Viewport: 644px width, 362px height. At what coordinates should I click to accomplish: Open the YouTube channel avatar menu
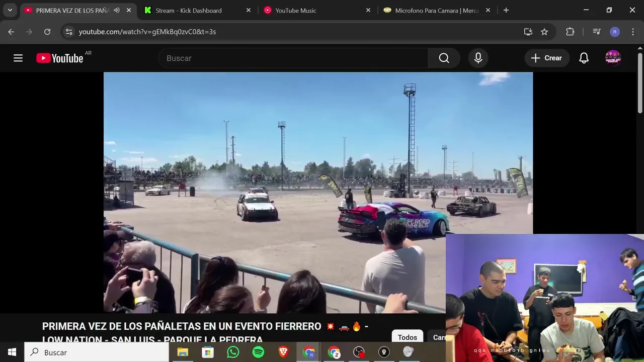point(613,58)
